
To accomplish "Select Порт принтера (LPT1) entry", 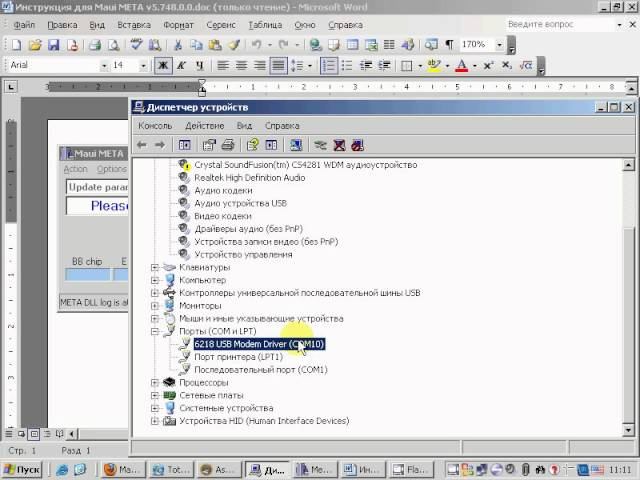I will point(238,357).
